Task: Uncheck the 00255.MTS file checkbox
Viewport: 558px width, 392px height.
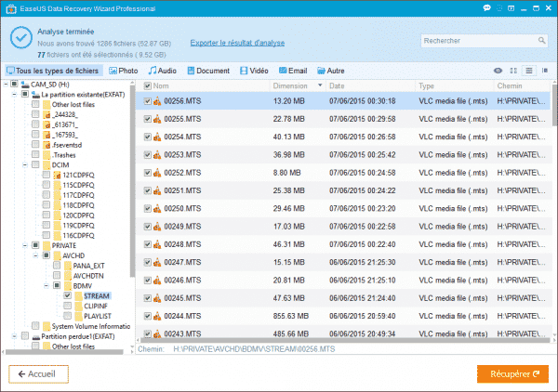Action: (x=147, y=119)
